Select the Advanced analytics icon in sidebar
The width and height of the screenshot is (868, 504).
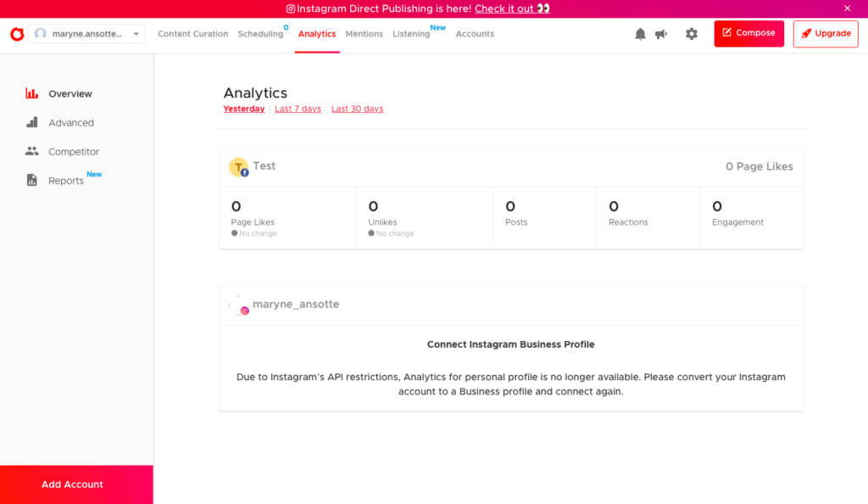[x=32, y=122]
